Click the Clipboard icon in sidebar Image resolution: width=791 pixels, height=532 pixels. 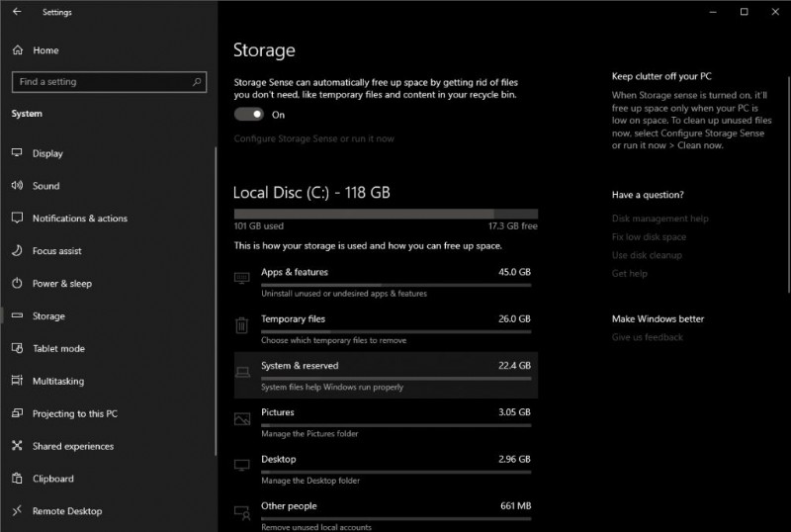click(x=17, y=479)
